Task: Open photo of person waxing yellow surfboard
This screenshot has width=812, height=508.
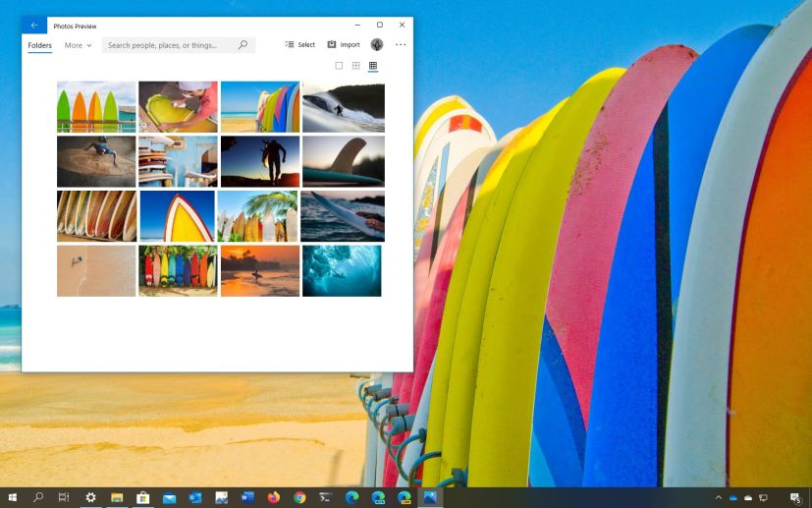Action: tap(178, 107)
